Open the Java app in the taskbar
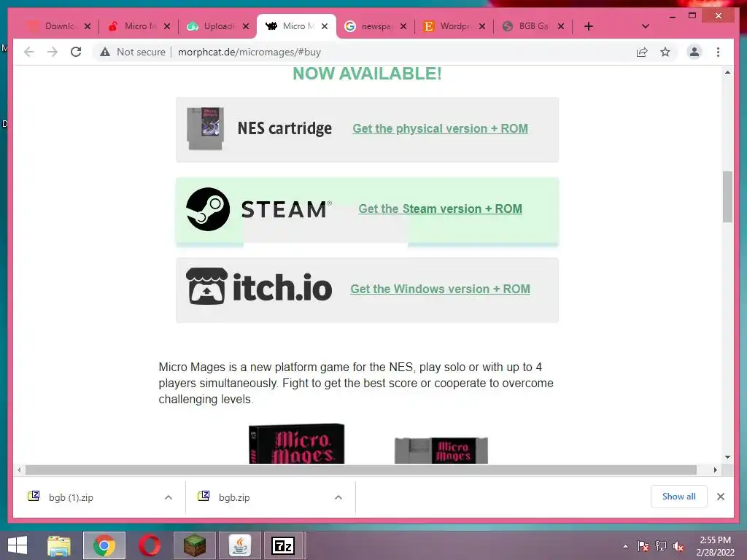 pyautogui.click(x=239, y=545)
